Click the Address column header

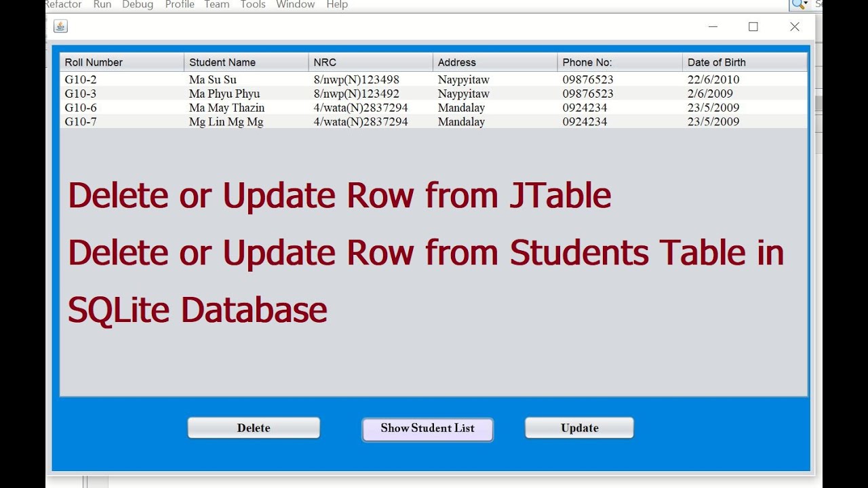pyautogui.click(x=495, y=62)
